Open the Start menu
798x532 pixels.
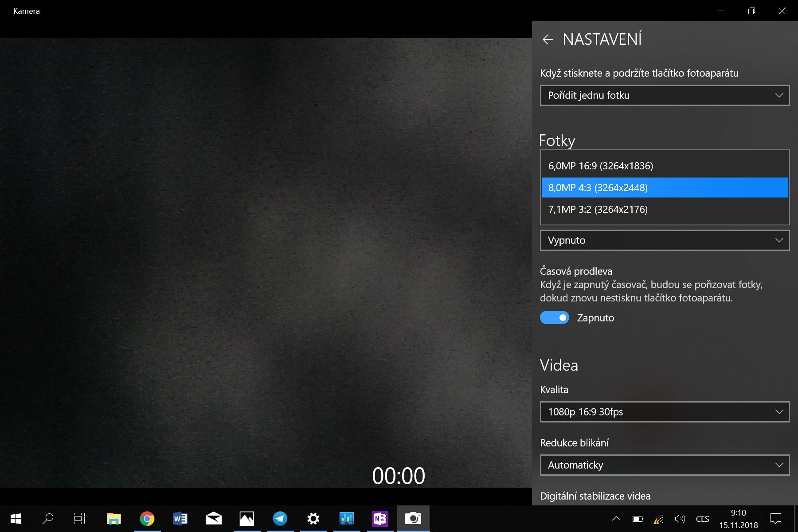(16, 518)
